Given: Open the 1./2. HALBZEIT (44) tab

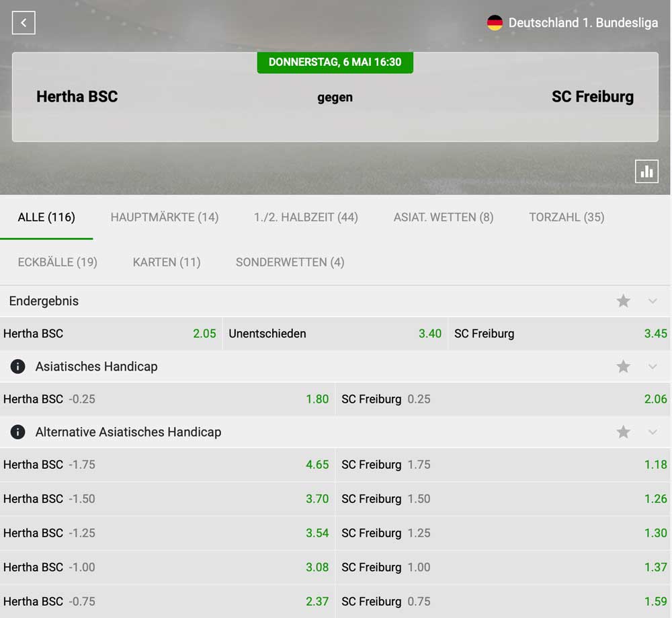Looking at the screenshot, I should tap(306, 217).
